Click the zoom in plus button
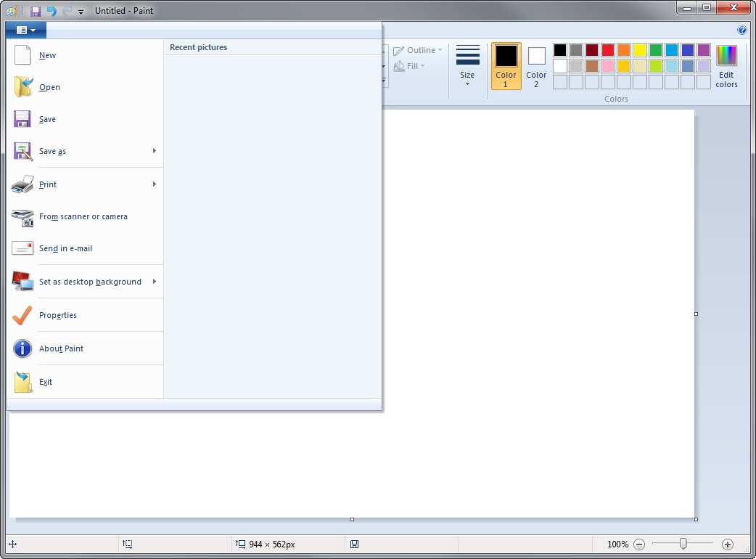Screen dimensions: 756x559 tap(728, 544)
